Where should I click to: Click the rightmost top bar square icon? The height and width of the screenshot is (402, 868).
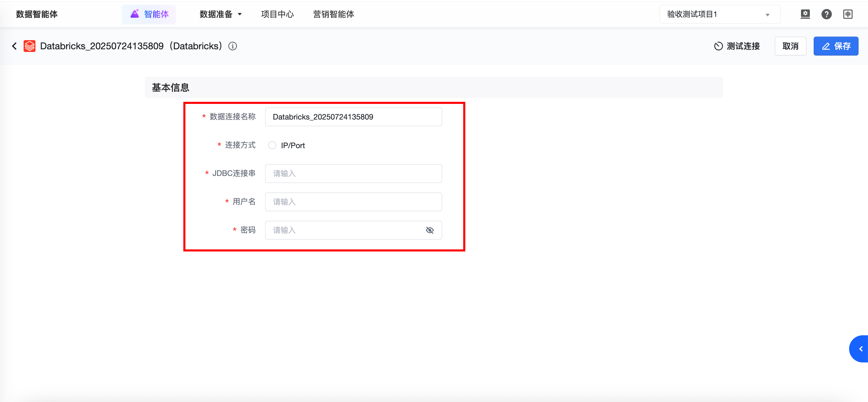click(x=848, y=14)
